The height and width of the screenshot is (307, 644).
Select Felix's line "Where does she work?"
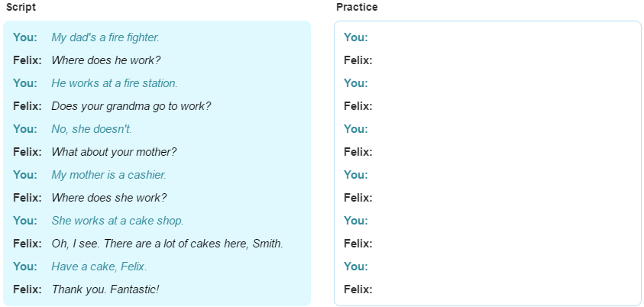(108, 198)
